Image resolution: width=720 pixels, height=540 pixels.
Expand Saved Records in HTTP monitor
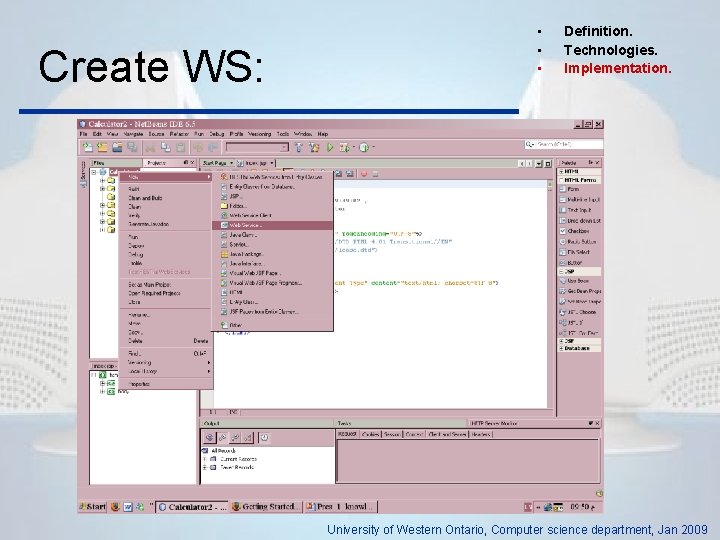205,467
